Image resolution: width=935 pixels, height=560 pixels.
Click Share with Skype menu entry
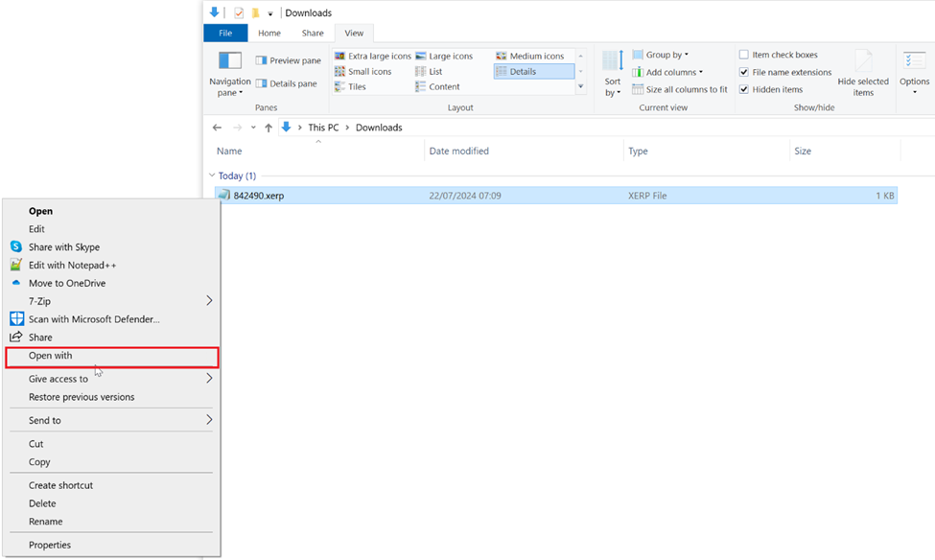point(63,247)
